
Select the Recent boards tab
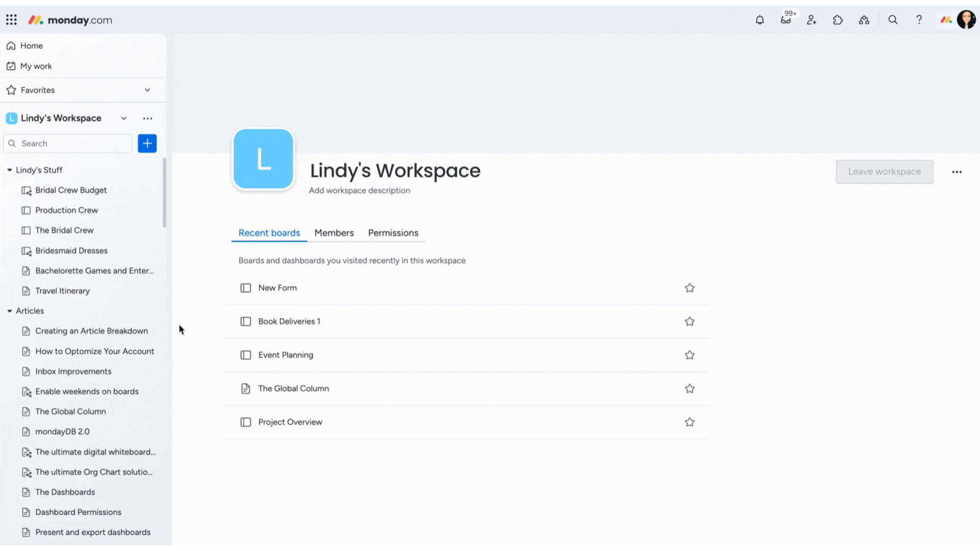pos(269,233)
